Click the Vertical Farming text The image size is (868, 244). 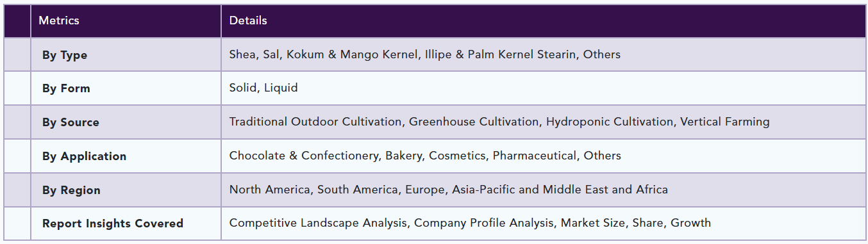725,122
